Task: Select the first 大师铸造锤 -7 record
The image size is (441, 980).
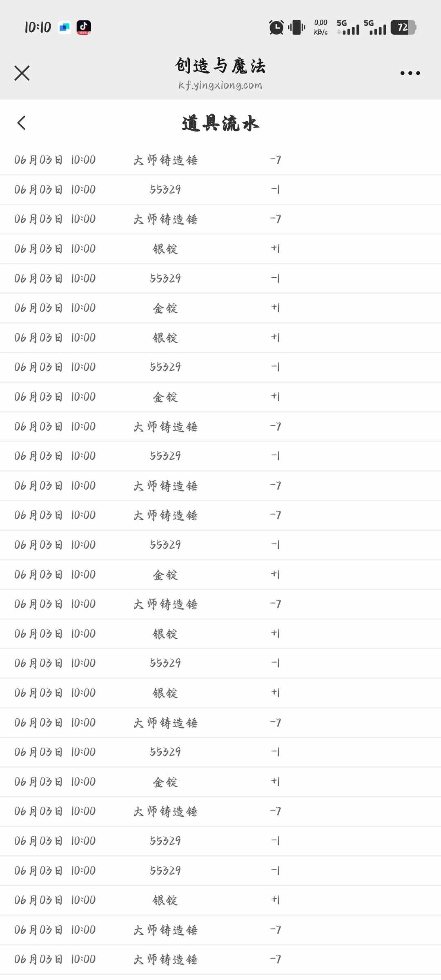Action: (x=220, y=160)
